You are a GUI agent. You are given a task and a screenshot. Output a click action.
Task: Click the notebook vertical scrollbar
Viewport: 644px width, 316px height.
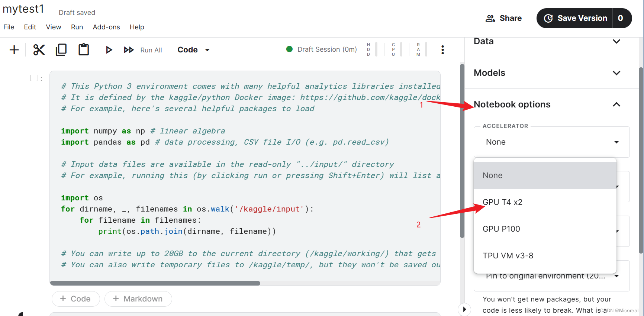tap(462, 151)
